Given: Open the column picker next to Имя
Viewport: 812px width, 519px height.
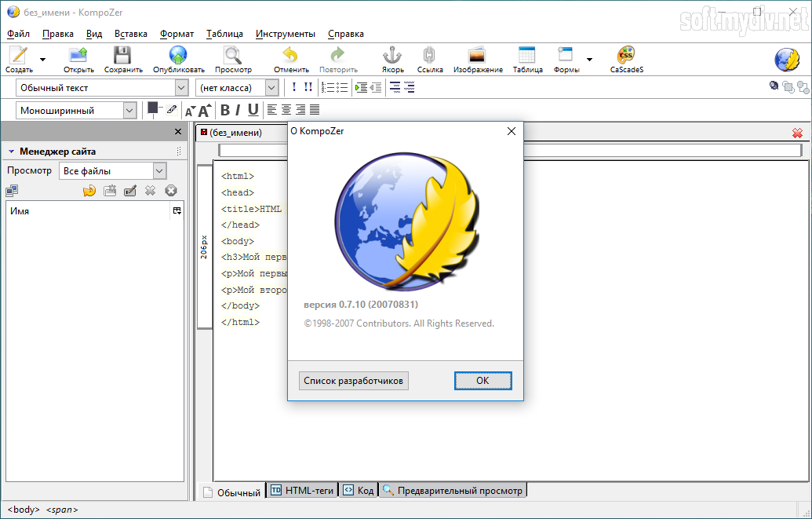Looking at the screenshot, I should point(177,210).
